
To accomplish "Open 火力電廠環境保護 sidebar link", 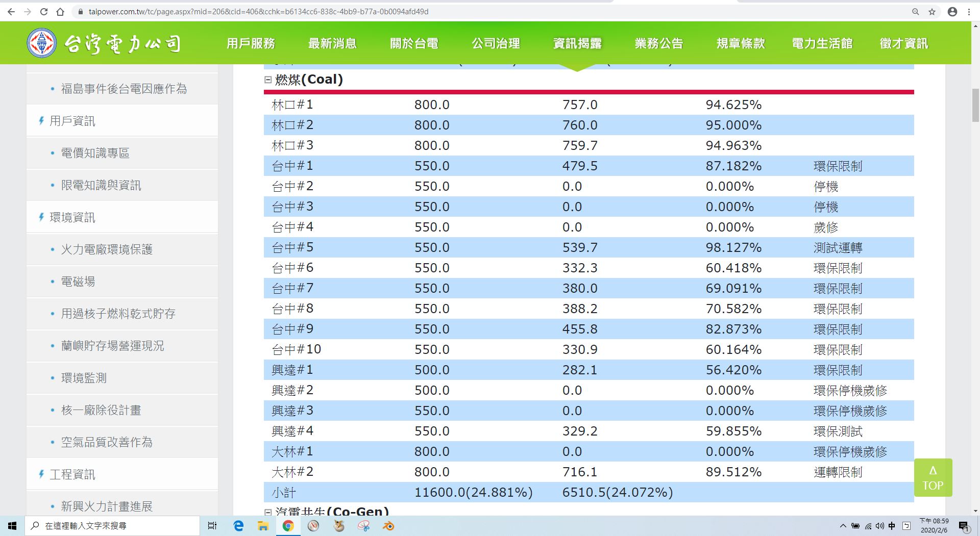I will coord(107,249).
